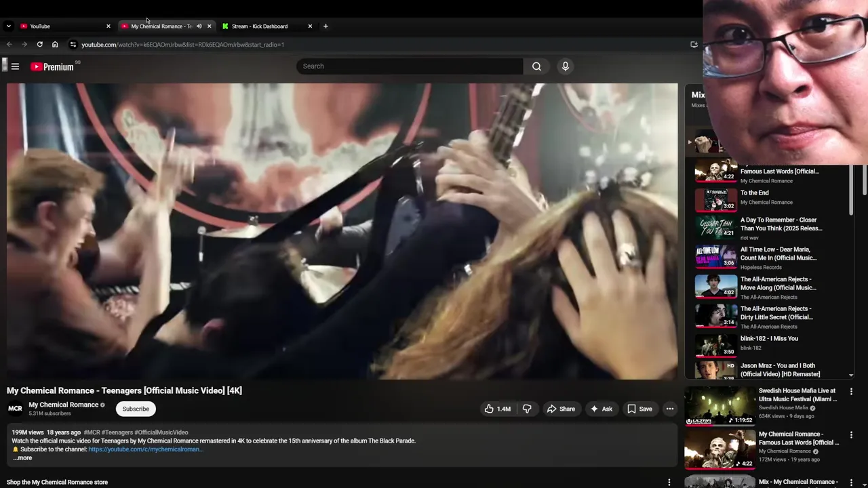Focus the YouTube Search field
Screen dimensions: 868x488
point(410,66)
